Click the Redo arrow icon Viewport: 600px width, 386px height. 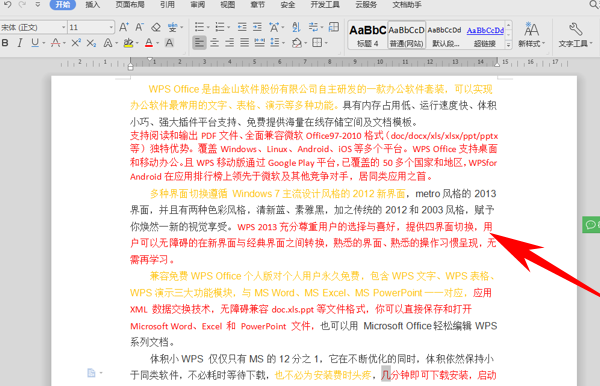coord(22,5)
